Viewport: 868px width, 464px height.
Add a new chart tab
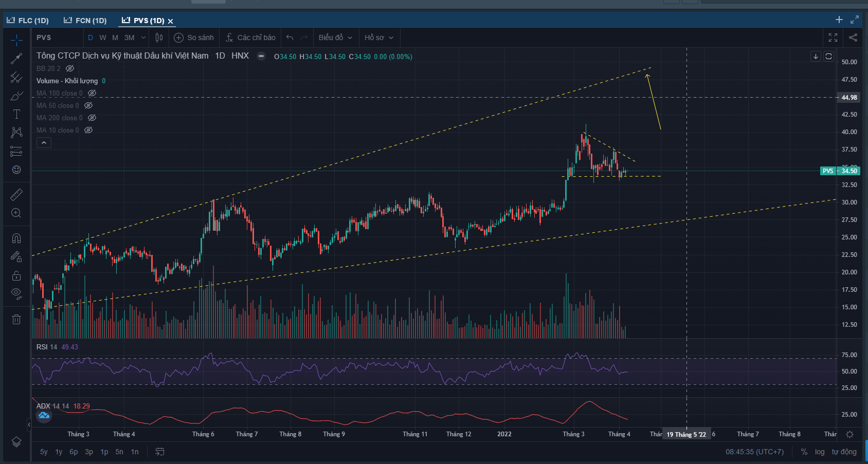pos(839,20)
